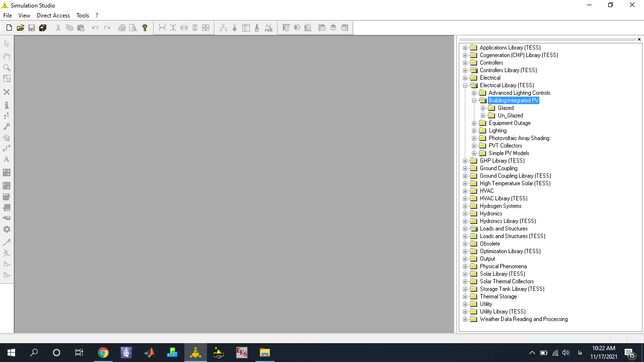Open the ? help menu

point(97,16)
